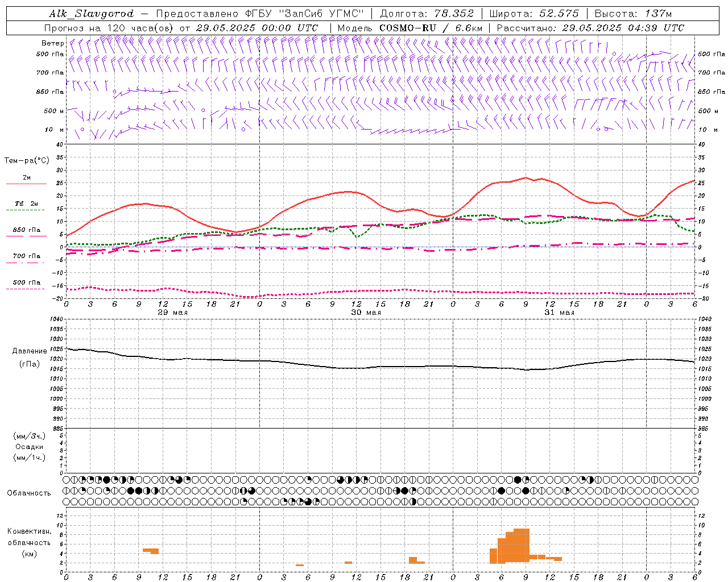Click the "Облачность" cloud cover label

[29, 493]
